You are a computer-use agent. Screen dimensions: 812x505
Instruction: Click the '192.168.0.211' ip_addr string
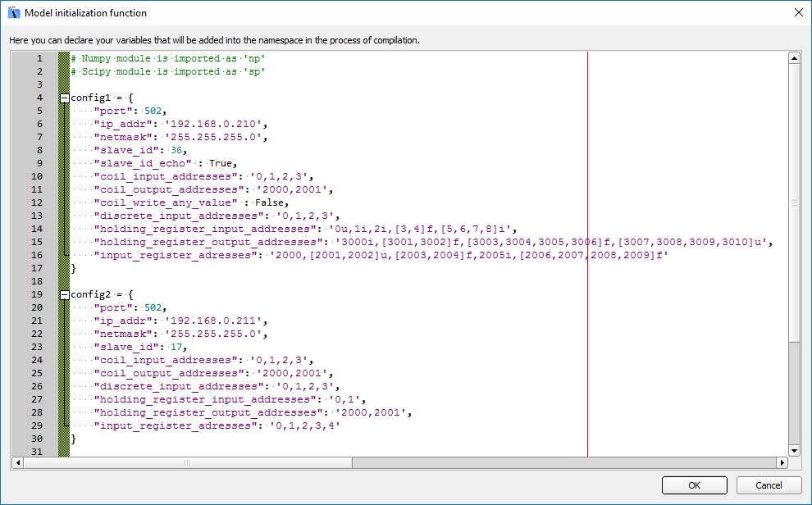point(217,321)
